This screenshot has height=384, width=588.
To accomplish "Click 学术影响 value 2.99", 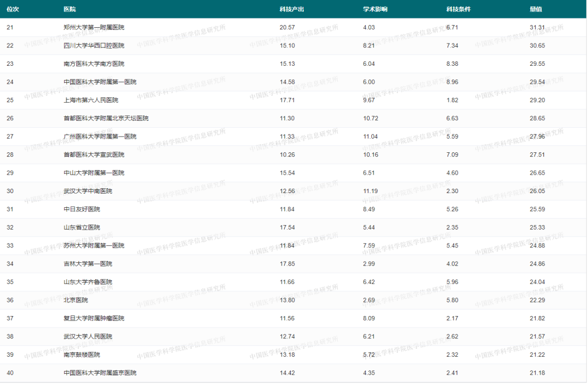I will click(x=369, y=264).
